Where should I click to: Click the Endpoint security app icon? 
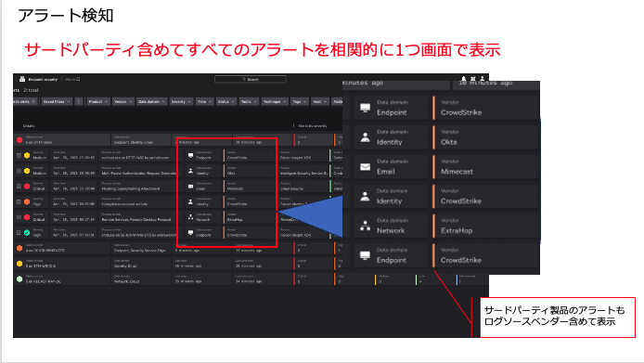22,79
